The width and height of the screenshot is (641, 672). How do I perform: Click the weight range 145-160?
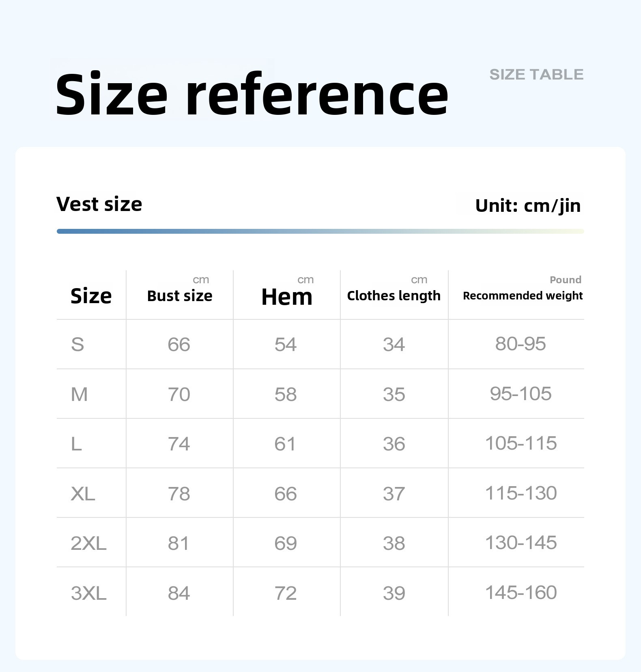click(x=521, y=592)
